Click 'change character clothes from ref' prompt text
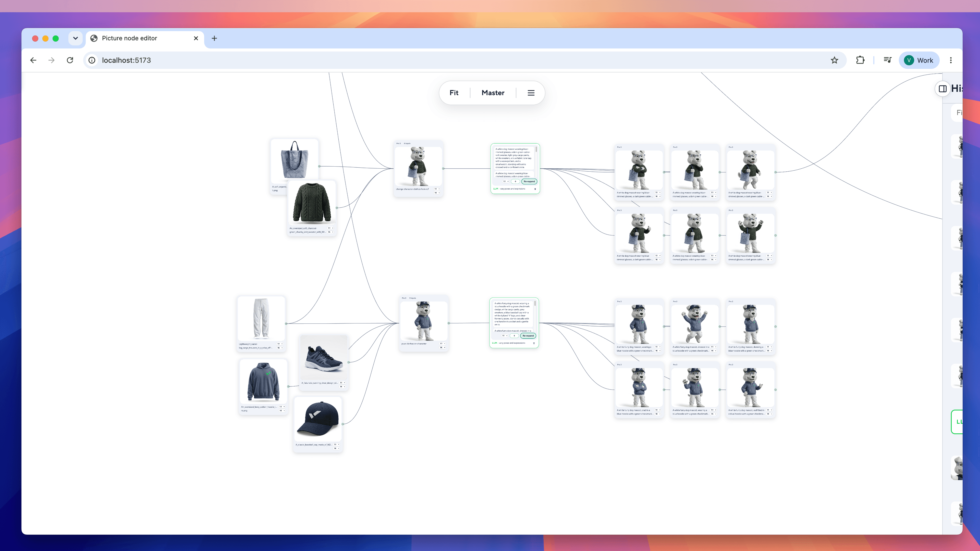Viewport: 980px width, 551px height. point(412,189)
